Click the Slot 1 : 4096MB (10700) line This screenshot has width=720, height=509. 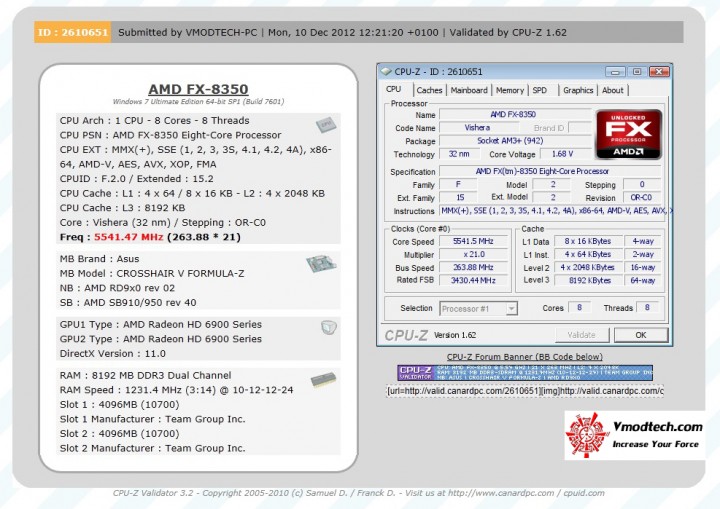(119, 405)
